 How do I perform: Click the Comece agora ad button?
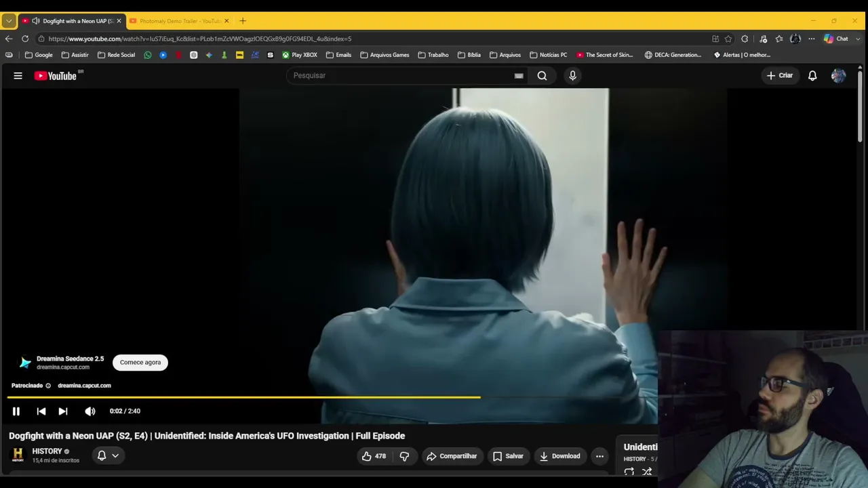tap(140, 363)
